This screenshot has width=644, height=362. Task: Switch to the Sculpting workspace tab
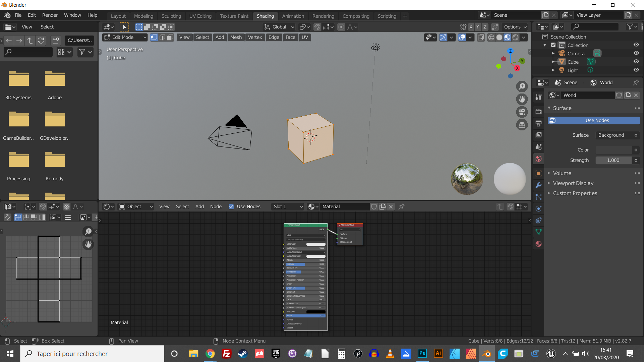[171, 16]
